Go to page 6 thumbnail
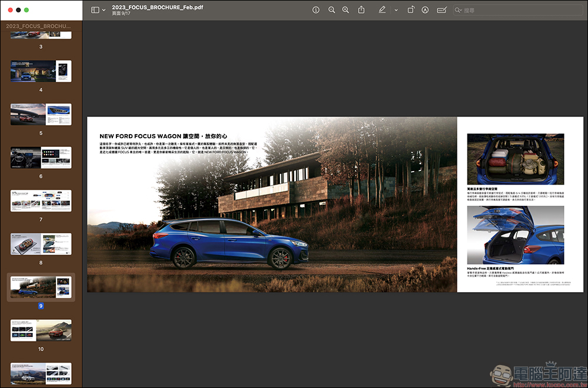 click(x=41, y=158)
